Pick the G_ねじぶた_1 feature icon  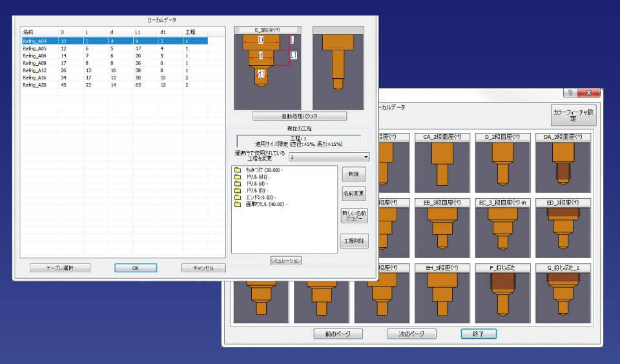(x=563, y=294)
